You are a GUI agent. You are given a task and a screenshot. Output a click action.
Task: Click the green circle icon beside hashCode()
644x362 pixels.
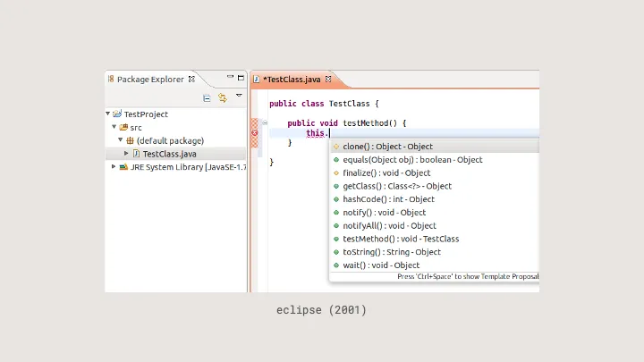[336, 199]
